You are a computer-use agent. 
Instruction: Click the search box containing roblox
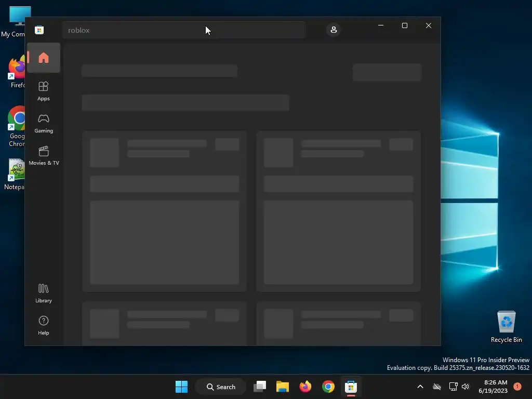183,30
